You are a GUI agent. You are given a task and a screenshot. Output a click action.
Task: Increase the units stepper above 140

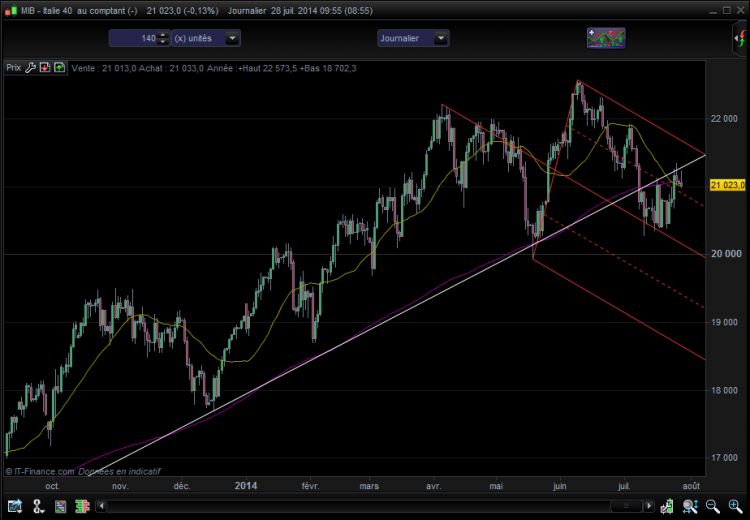coord(163,35)
